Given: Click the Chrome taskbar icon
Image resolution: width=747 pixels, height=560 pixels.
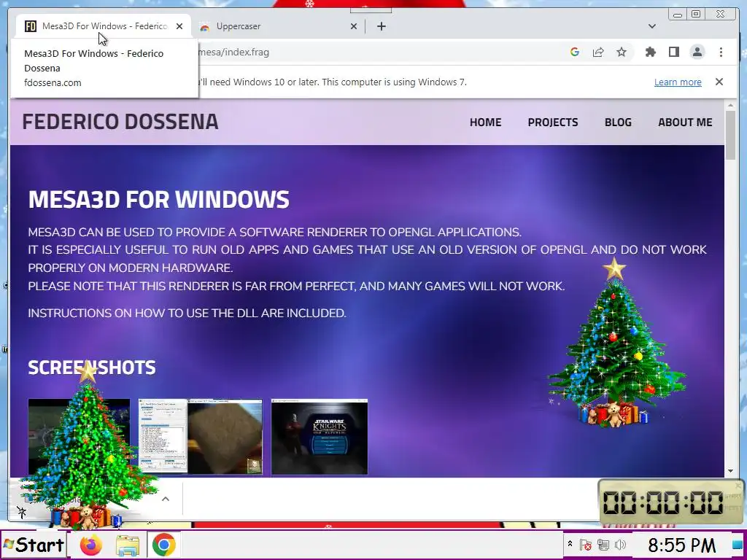Looking at the screenshot, I should click(x=163, y=545).
